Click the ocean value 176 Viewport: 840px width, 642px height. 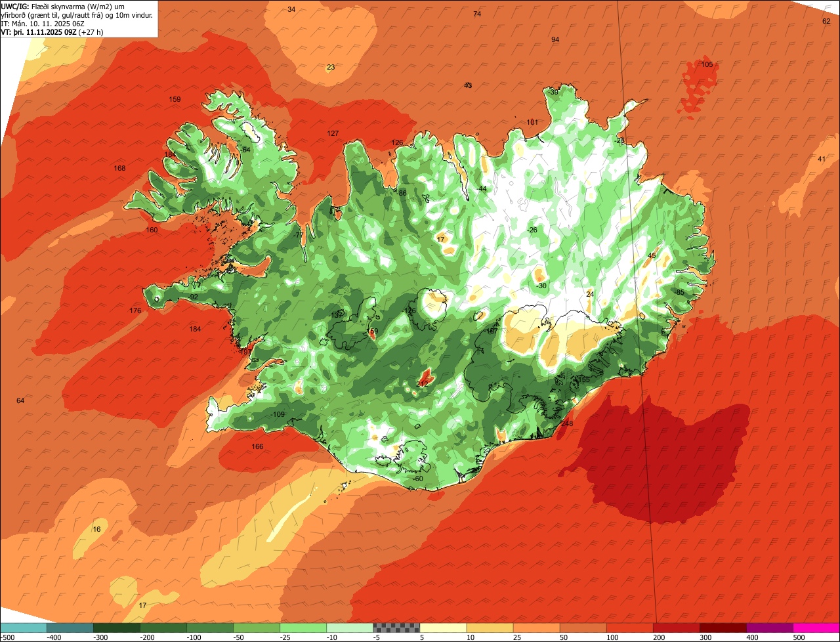click(x=135, y=310)
